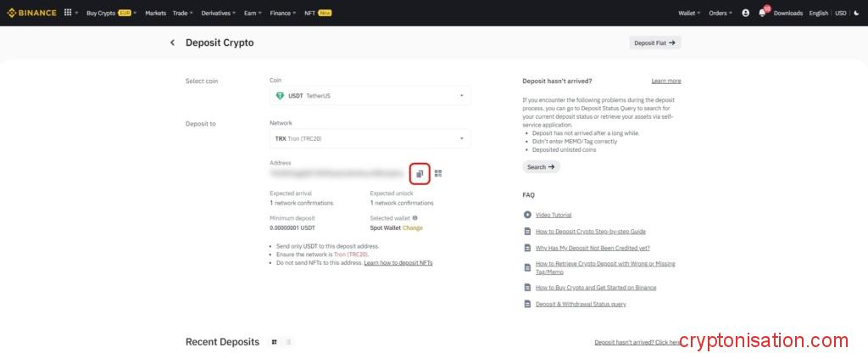The image size is (868, 359).
Task: Open the notifications bell
Action: [762, 13]
